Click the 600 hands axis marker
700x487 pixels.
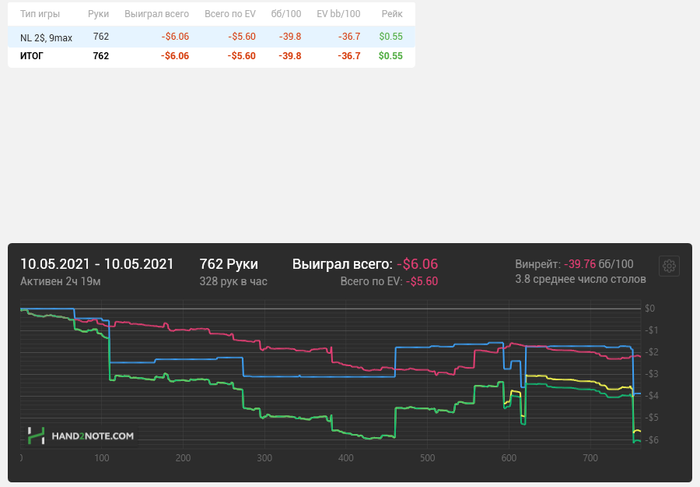[x=509, y=458]
